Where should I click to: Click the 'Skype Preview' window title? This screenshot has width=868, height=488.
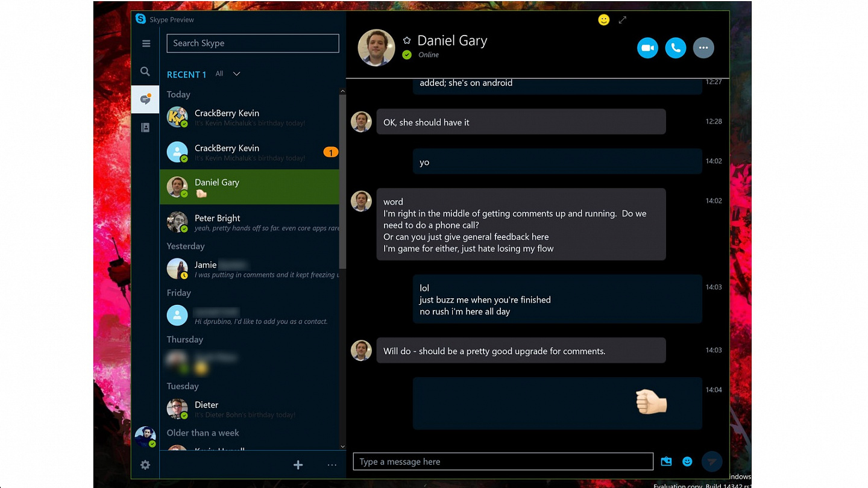[x=172, y=20]
